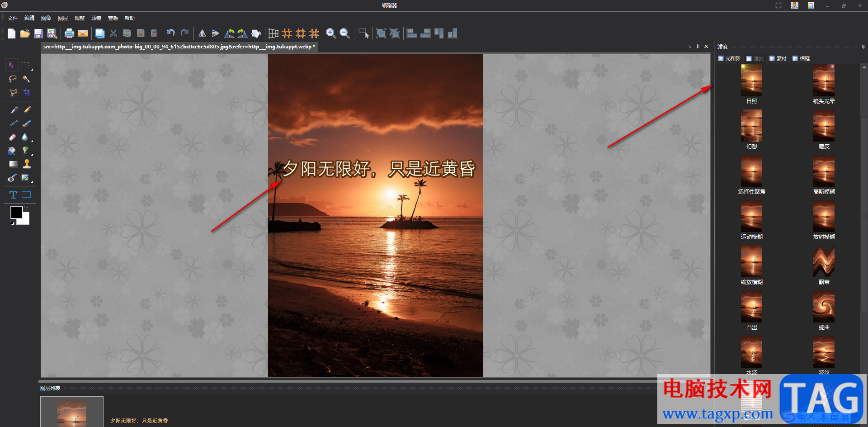Swap foreground and background colors

[26, 209]
